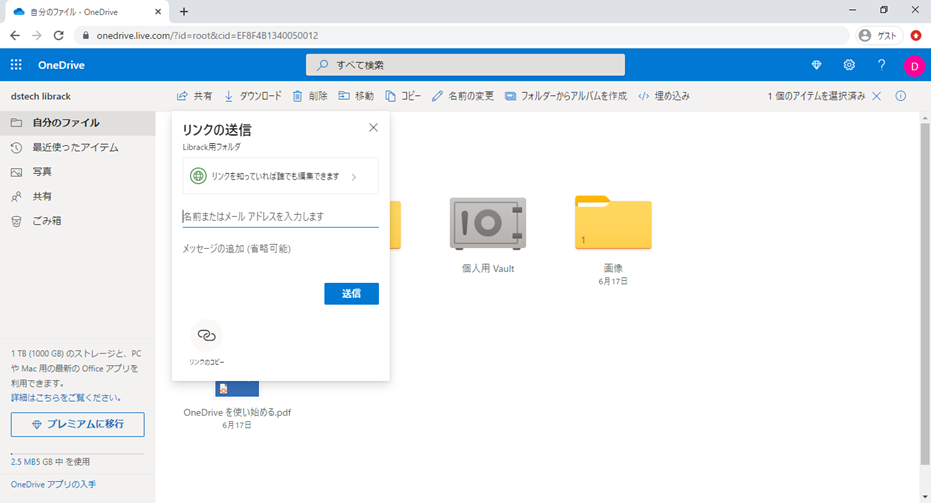Open settings gear in OneDrive header
The image size is (931, 503).
(849, 65)
